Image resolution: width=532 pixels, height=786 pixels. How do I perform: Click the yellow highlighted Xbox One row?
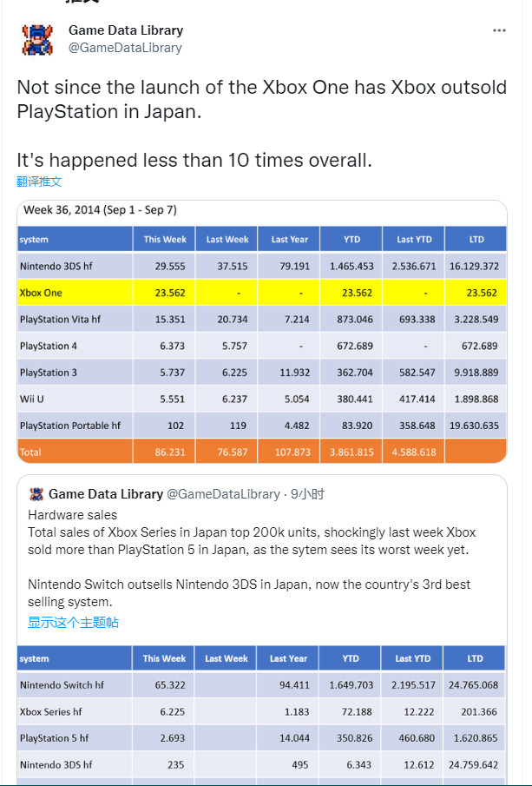(262, 293)
